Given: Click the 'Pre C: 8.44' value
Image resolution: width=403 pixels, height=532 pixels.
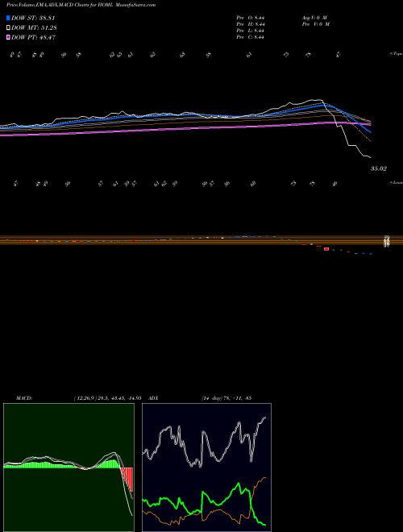Looking at the screenshot, I should tap(251, 37).
